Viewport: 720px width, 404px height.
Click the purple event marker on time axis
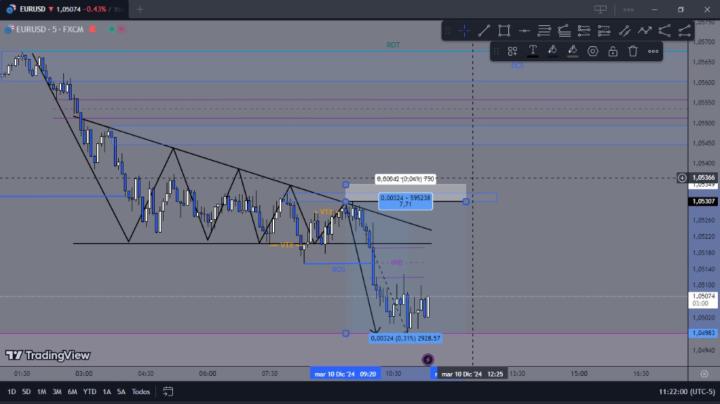[x=428, y=359]
